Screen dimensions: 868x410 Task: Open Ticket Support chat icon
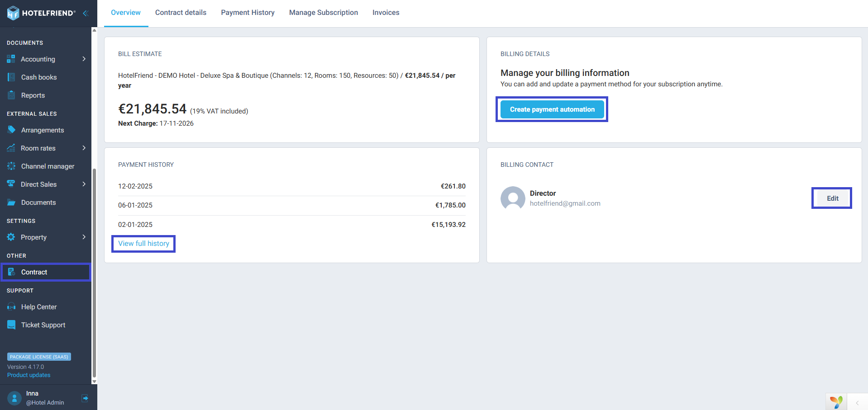(x=11, y=325)
